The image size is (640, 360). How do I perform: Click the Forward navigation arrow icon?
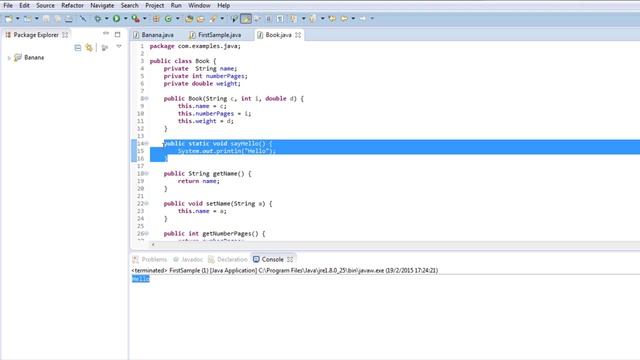pos(362,19)
